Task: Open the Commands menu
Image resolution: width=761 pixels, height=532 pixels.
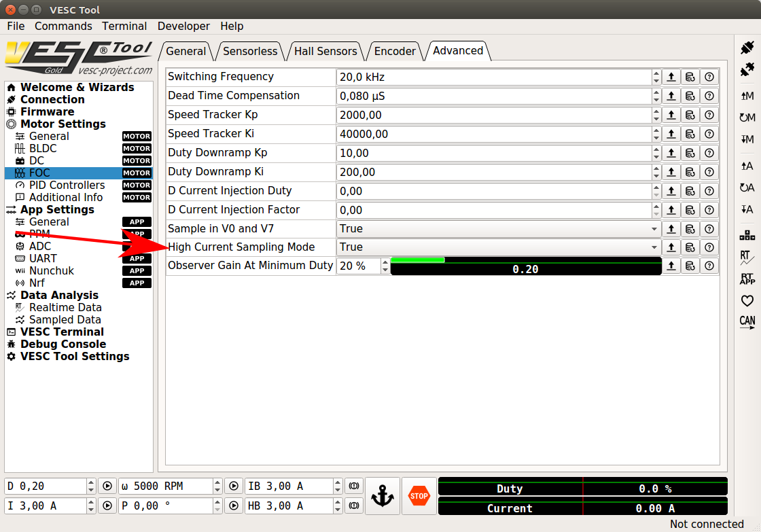Action: [63, 26]
